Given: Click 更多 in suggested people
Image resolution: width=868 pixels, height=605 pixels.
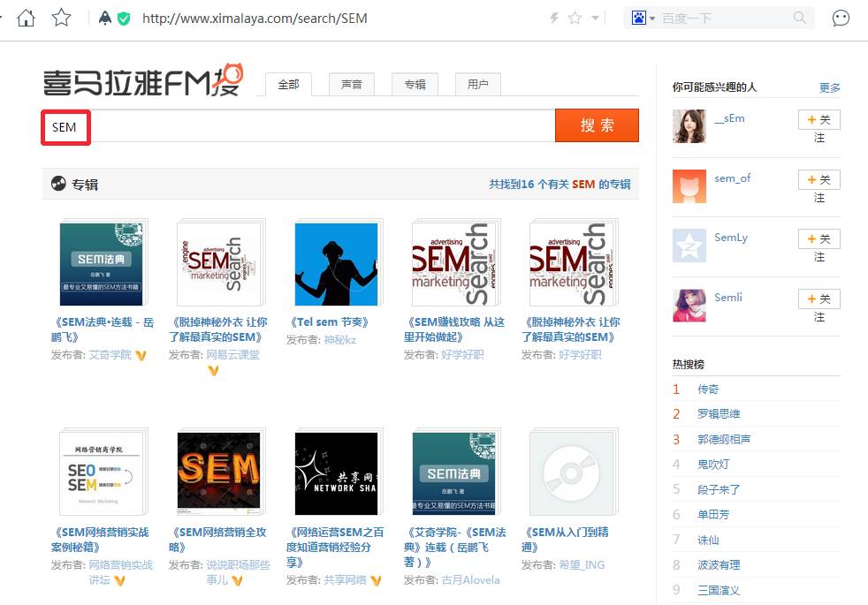Looking at the screenshot, I should coord(830,88).
